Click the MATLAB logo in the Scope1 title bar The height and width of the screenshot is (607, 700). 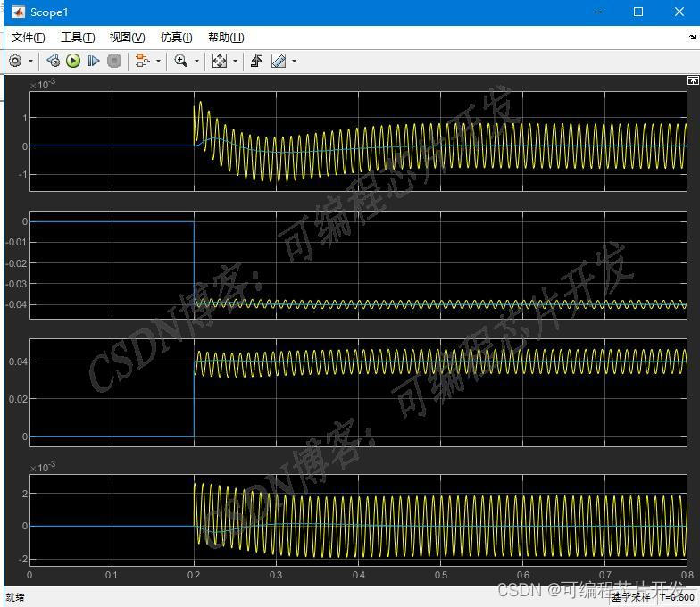[18, 12]
